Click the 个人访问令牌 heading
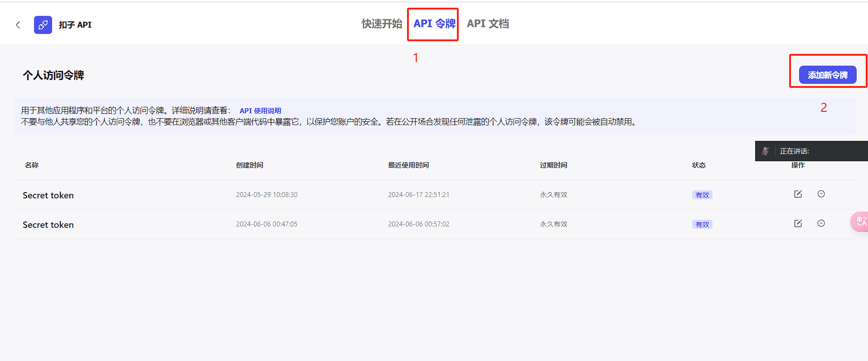Screen dimensions: 868x361 pos(53,75)
